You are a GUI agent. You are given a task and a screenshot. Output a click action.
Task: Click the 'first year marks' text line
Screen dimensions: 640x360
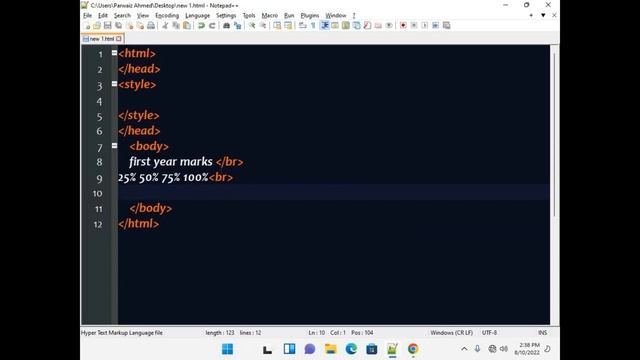click(171, 162)
